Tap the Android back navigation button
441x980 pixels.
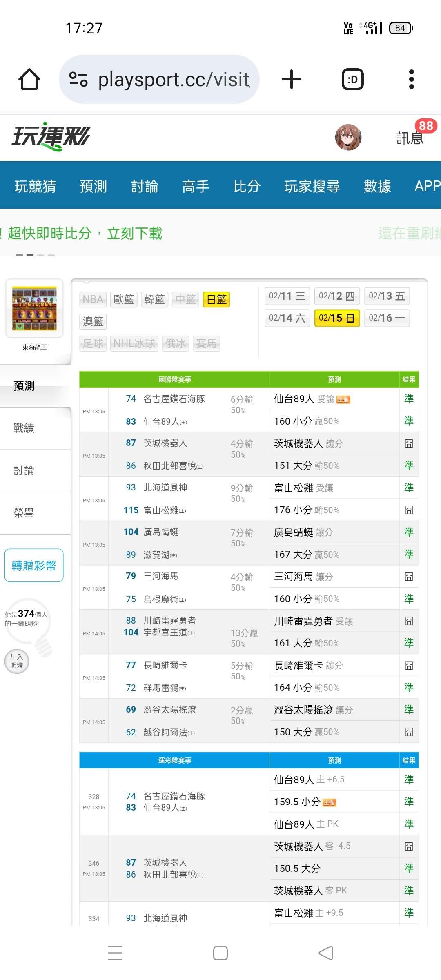point(325,953)
